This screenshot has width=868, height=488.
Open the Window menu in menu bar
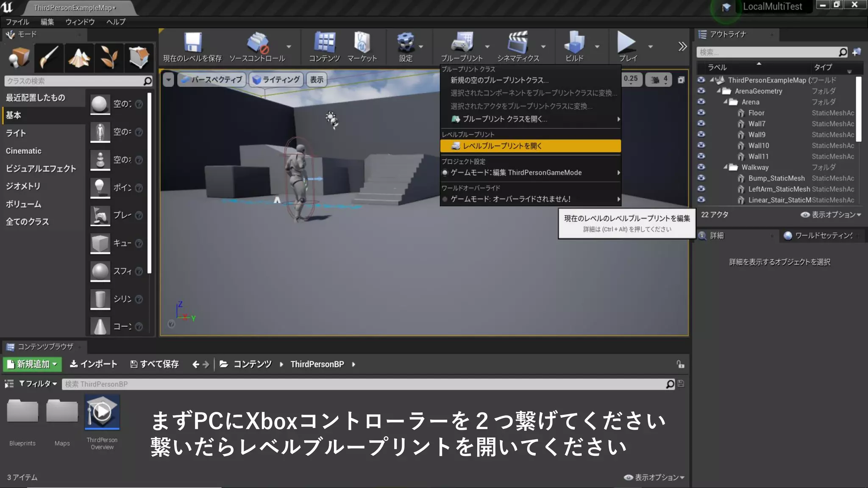[80, 22]
